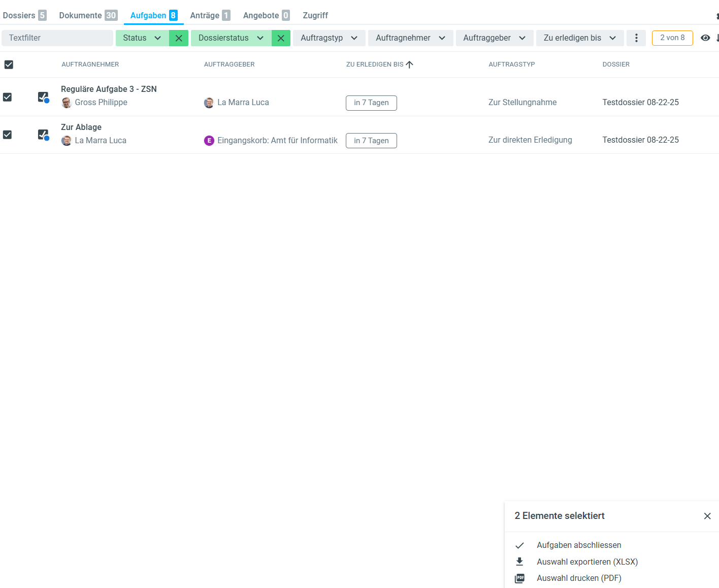The height and width of the screenshot is (588, 719).
Task: Open the Auftragnehmer filter dropdown
Action: (410, 38)
